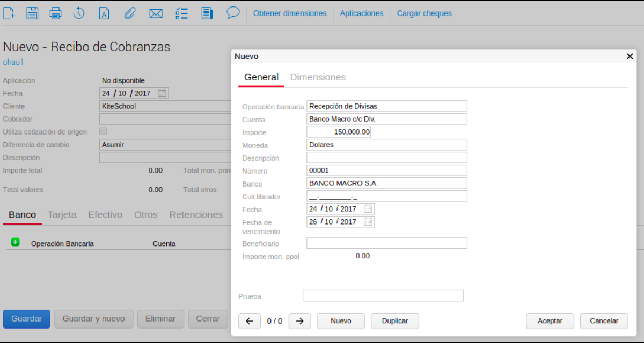Open the Aplicaciones toolbar menu
This screenshot has height=343, width=644.
(x=362, y=13)
